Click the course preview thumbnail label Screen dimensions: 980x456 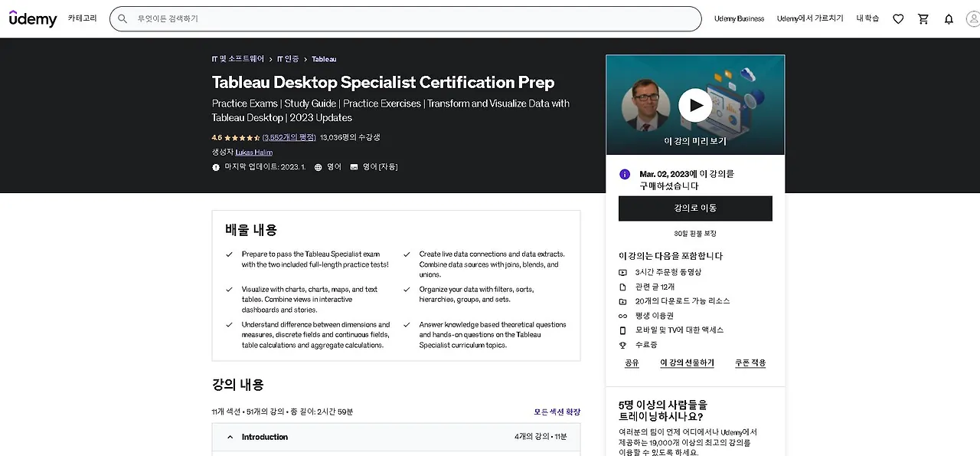point(695,141)
